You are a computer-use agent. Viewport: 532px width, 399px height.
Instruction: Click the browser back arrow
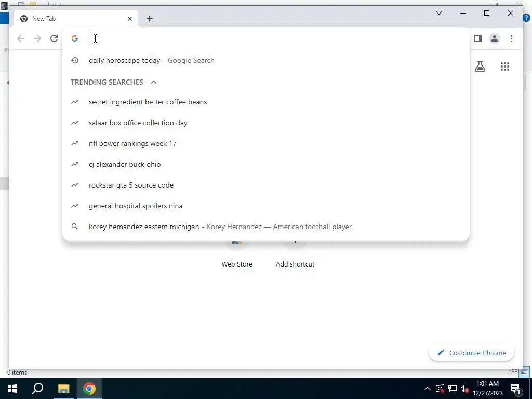click(x=21, y=38)
